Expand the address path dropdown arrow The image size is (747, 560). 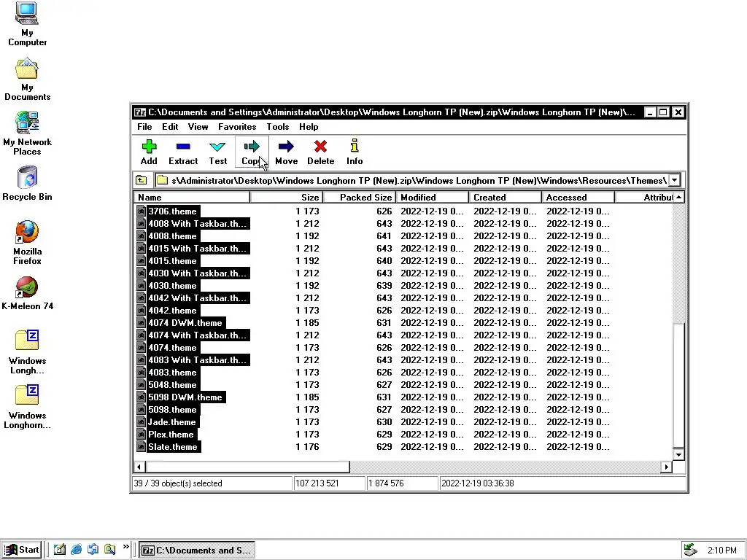(674, 181)
